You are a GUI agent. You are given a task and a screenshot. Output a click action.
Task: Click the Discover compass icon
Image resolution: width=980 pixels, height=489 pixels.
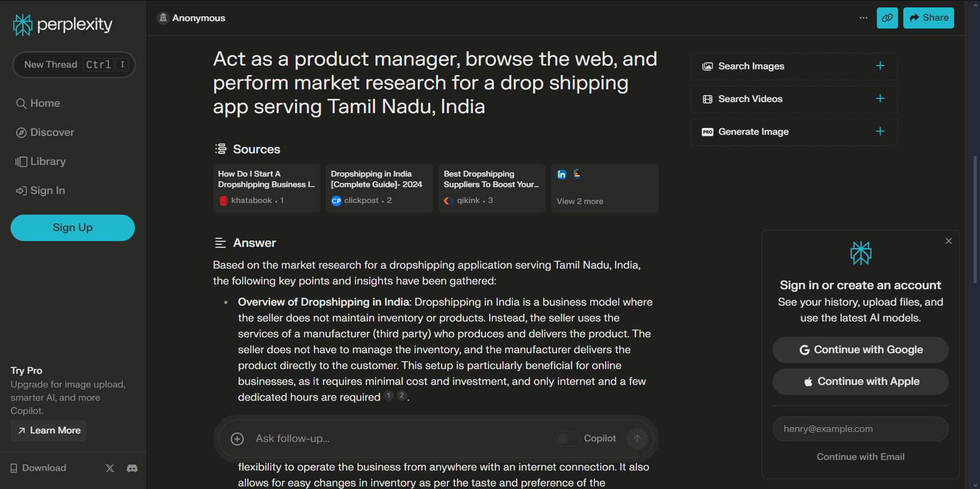tap(21, 133)
